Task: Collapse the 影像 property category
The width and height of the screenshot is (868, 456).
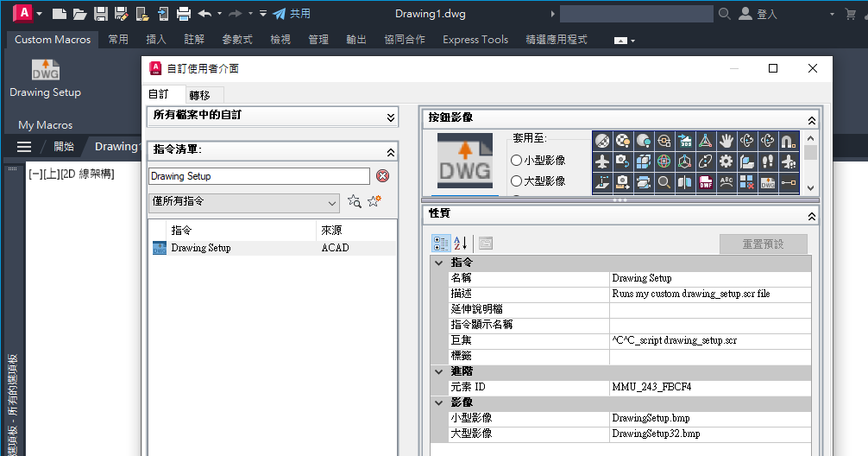Action: (x=439, y=402)
